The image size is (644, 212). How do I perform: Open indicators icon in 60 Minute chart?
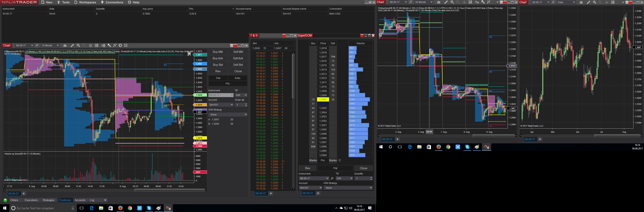483,2
